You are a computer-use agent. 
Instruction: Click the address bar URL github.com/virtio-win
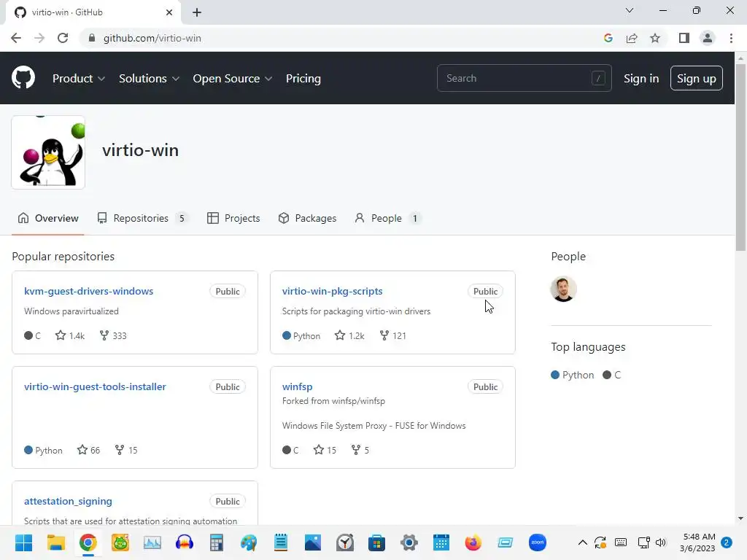click(152, 38)
